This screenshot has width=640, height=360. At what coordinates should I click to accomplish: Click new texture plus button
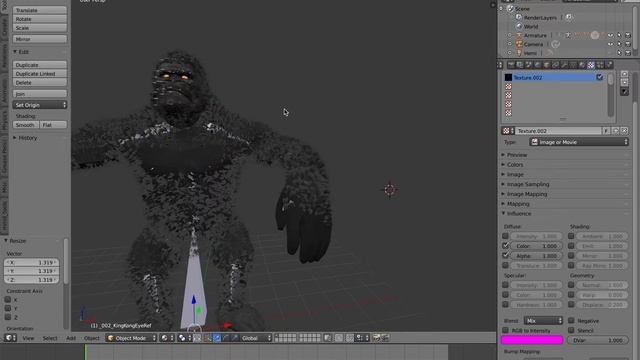[615, 131]
